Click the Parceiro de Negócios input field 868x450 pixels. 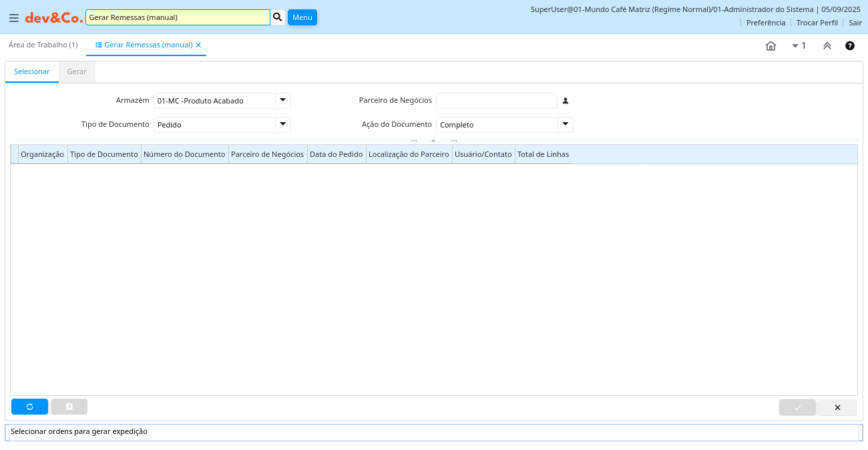click(x=496, y=101)
